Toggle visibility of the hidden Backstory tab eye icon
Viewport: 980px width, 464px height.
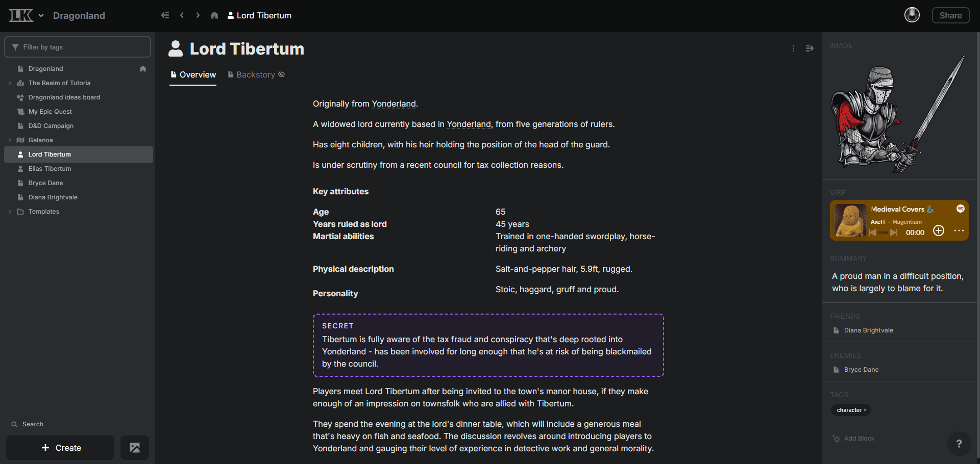pos(281,74)
